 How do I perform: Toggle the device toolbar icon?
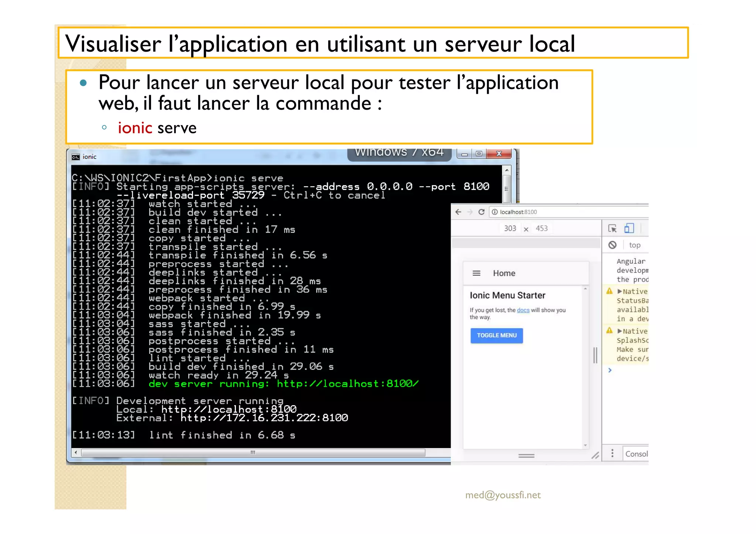click(x=629, y=228)
